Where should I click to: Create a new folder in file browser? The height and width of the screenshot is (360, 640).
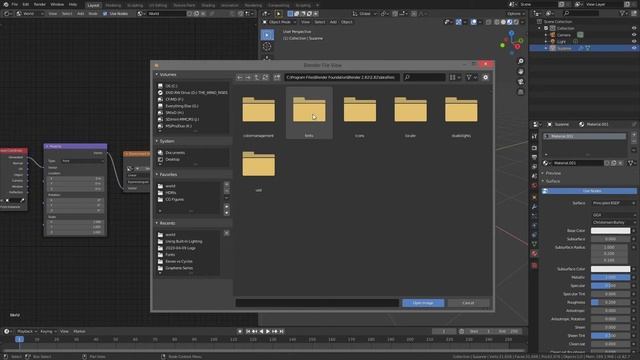[x=277, y=77]
